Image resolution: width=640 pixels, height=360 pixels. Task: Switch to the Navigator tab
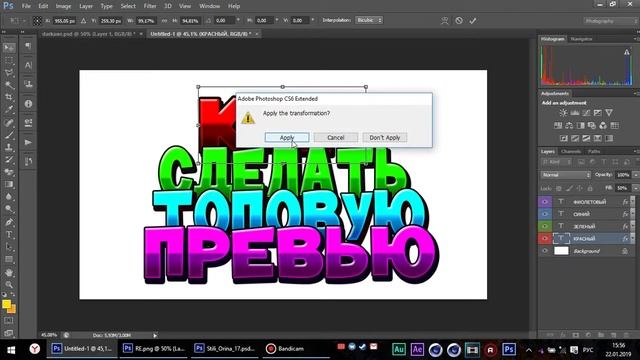581,39
